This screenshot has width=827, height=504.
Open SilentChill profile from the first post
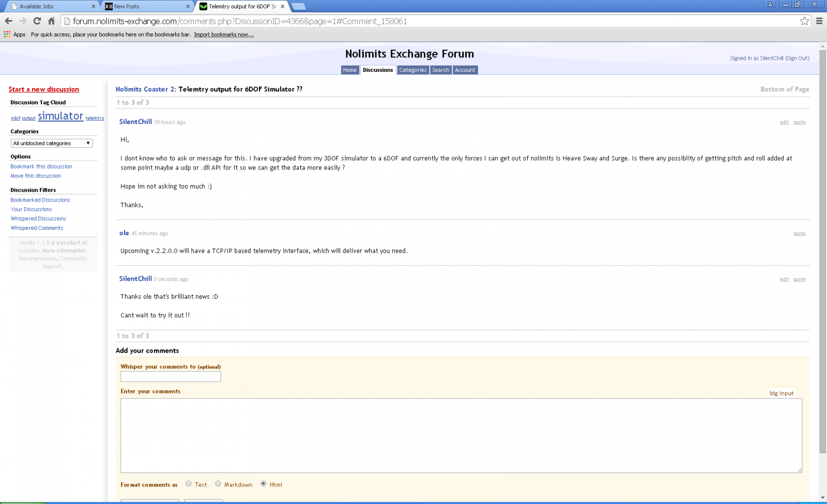pyautogui.click(x=135, y=122)
